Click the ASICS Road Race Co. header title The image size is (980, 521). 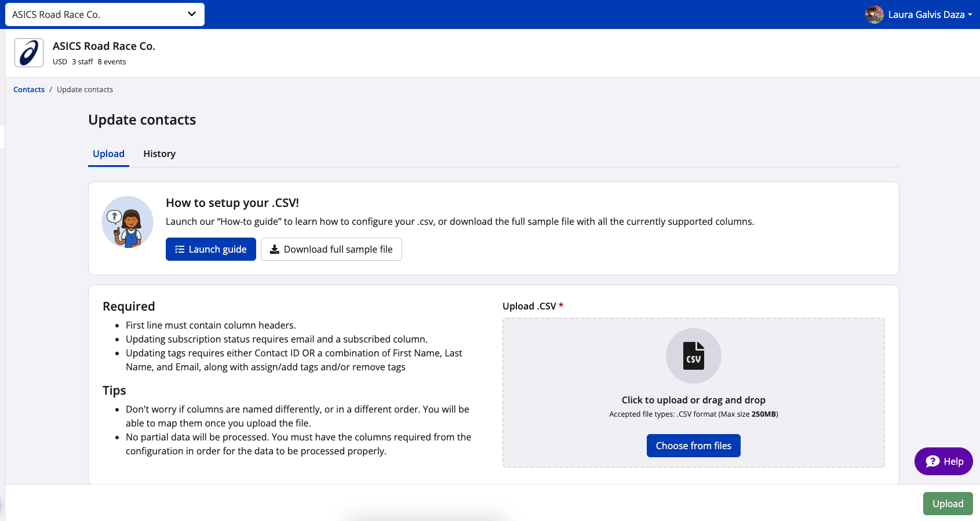(x=104, y=46)
